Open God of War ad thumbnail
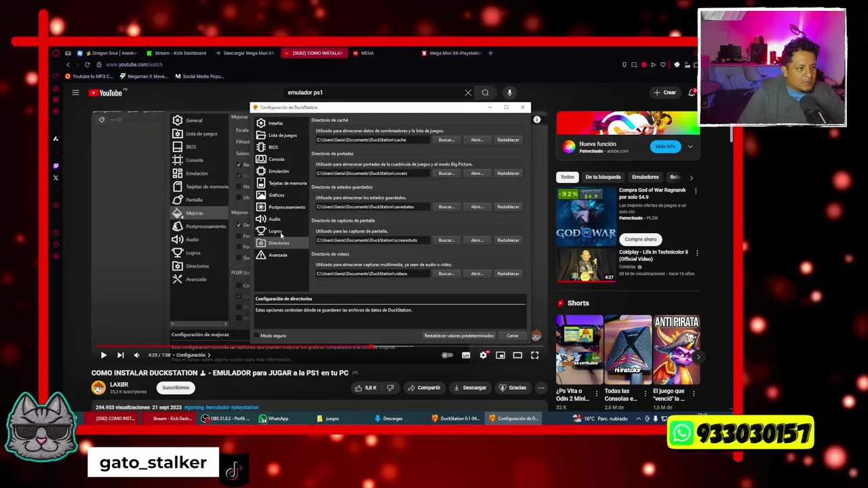The height and width of the screenshot is (488, 868). pyautogui.click(x=586, y=215)
